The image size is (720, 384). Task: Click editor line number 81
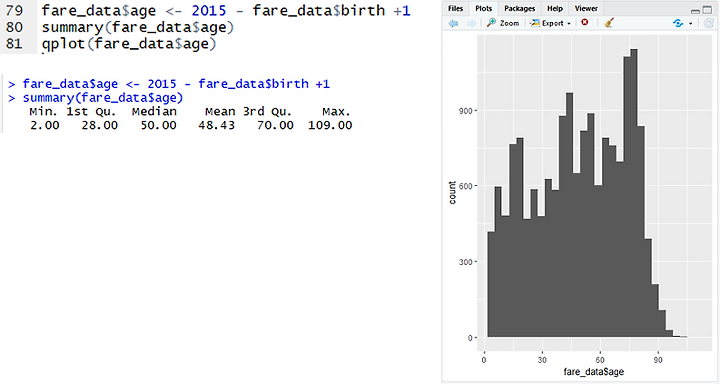[x=14, y=44]
